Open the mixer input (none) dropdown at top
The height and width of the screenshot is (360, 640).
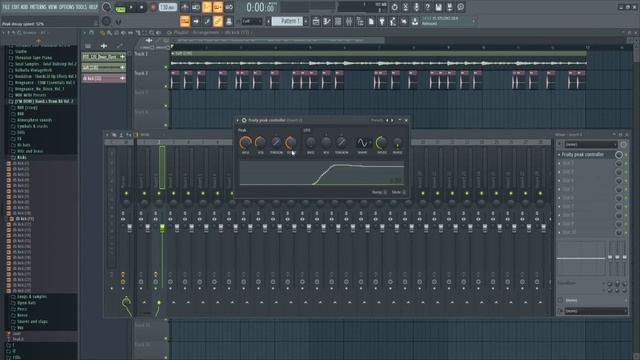[x=590, y=144]
